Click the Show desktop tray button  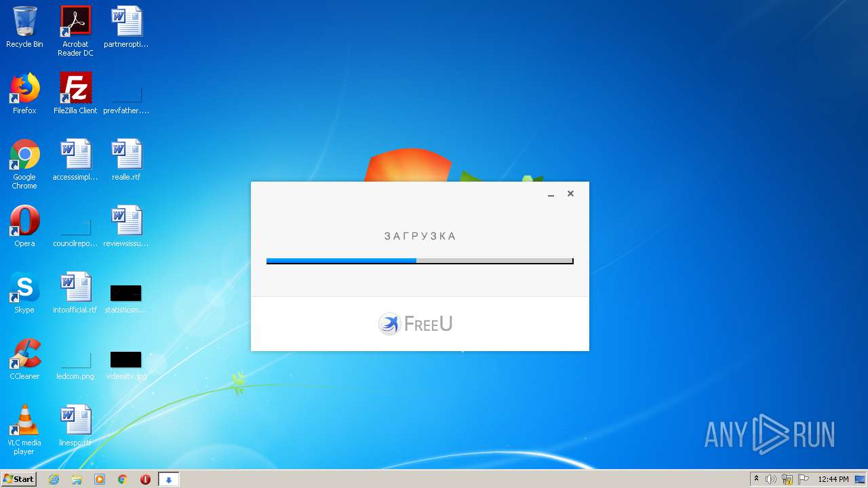pyautogui.click(x=861, y=479)
